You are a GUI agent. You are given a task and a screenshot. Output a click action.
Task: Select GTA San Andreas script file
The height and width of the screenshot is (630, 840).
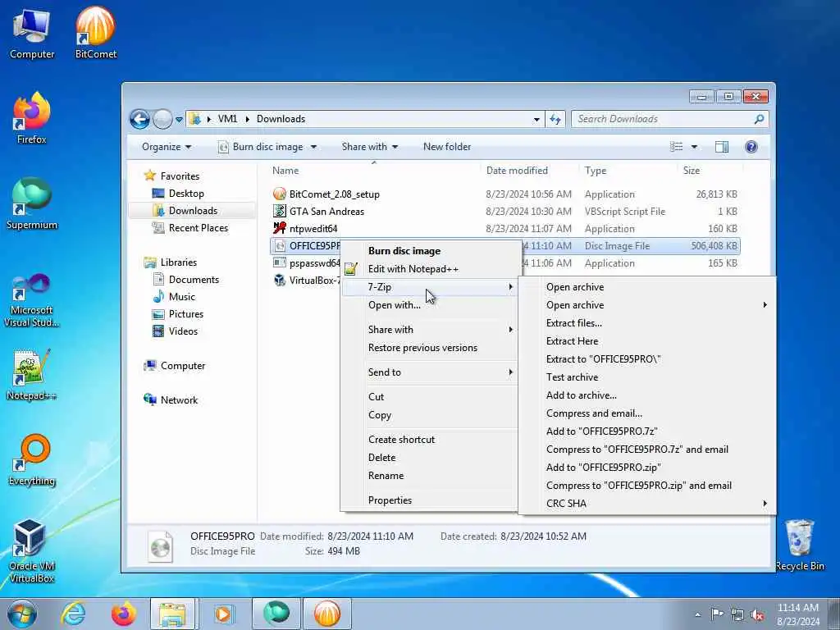[x=326, y=212]
